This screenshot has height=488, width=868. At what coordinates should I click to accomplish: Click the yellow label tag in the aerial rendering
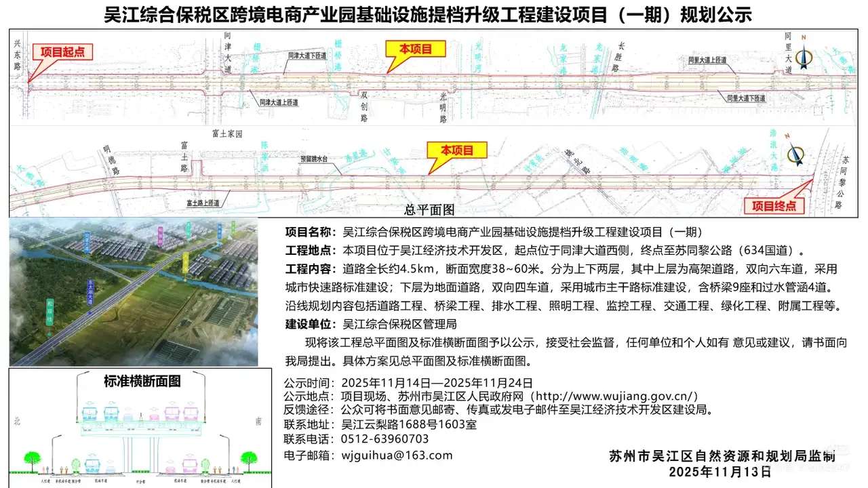(186, 262)
